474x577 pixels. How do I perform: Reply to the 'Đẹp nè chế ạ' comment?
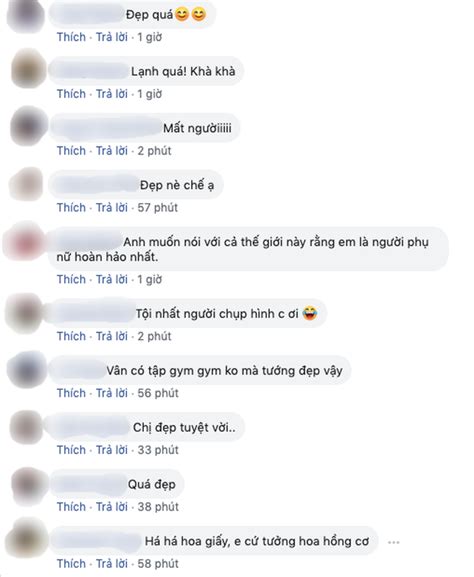[112, 208]
